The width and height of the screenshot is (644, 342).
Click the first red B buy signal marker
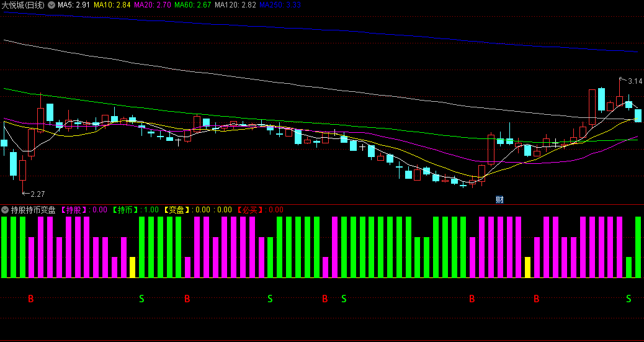coord(30,299)
